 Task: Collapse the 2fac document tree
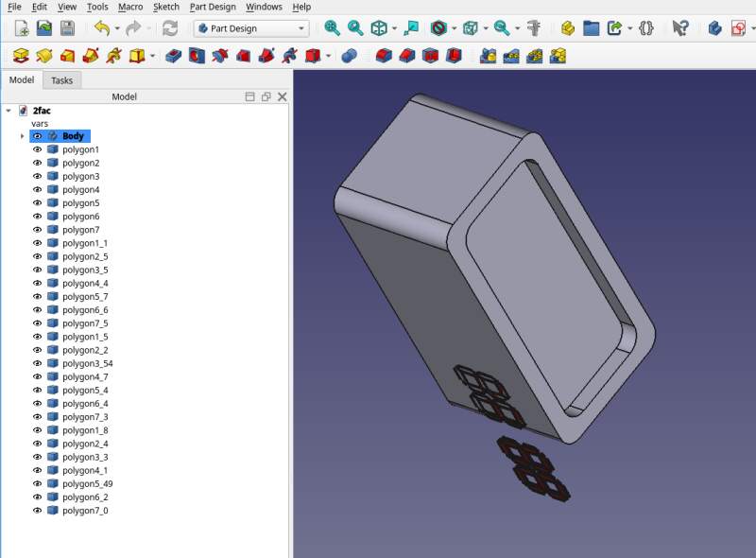(8, 110)
